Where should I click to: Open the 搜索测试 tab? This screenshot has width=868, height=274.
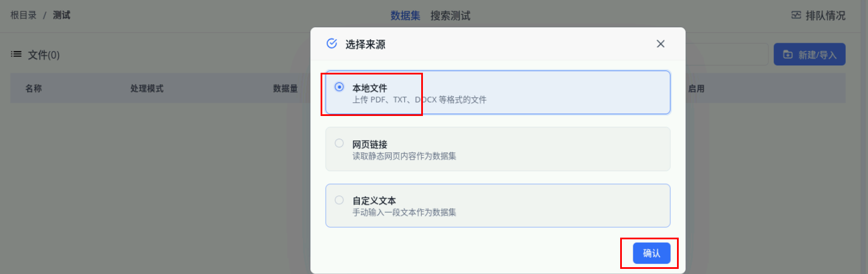point(450,16)
